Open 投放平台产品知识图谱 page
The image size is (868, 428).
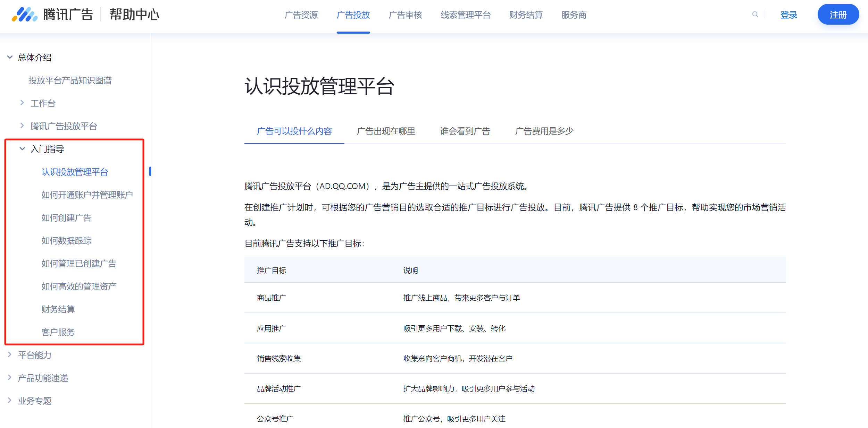tap(70, 80)
